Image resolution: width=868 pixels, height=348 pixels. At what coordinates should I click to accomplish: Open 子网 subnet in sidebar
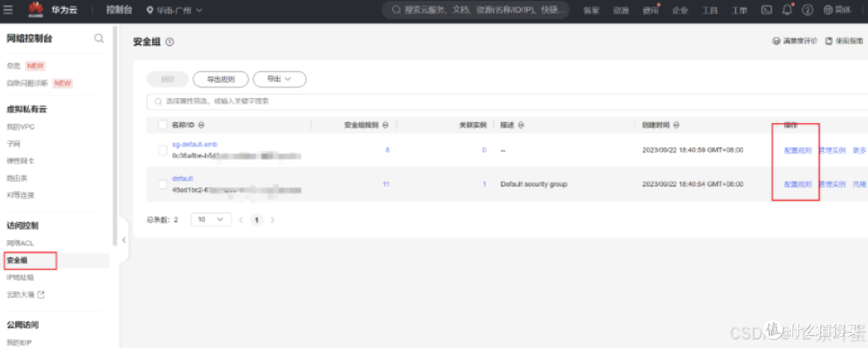(x=14, y=144)
